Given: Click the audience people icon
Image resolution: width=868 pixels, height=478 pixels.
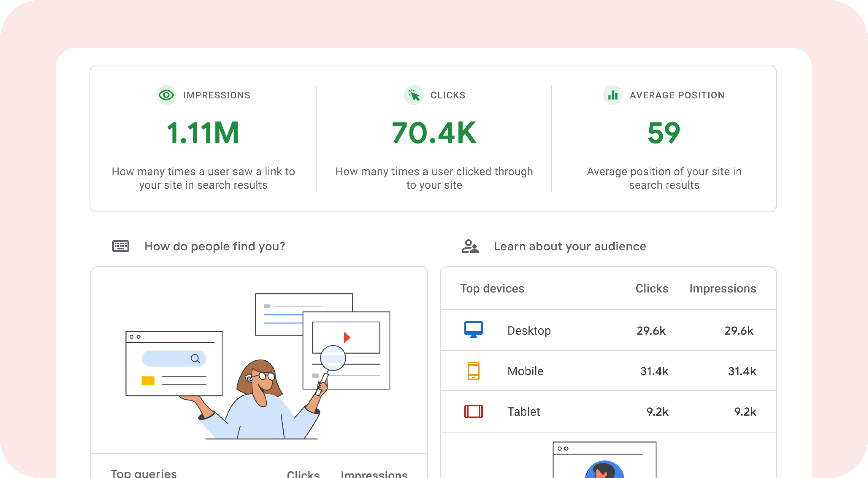Looking at the screenshot, I should point(470,246).
